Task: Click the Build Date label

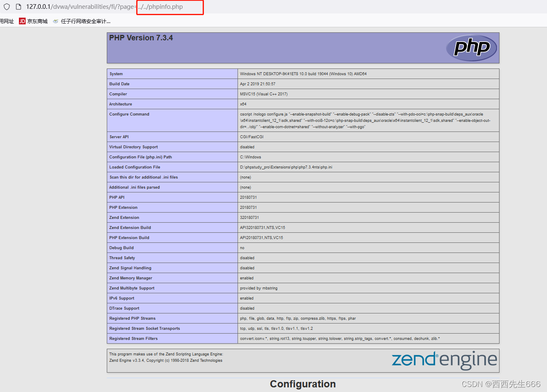Action: point(119,84)
